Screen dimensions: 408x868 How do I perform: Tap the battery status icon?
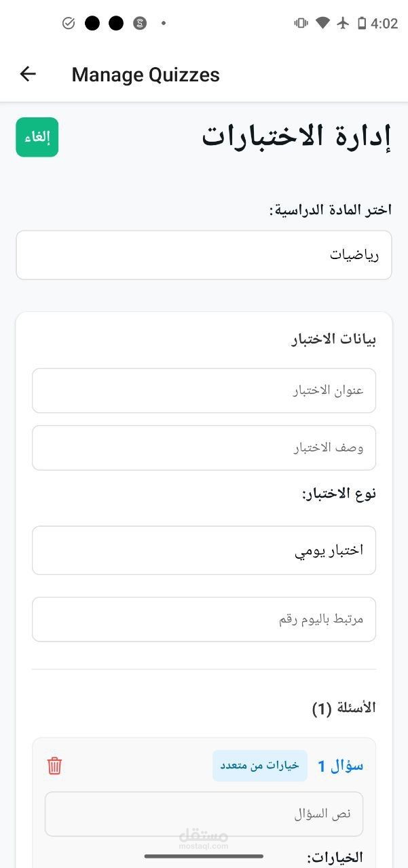(362, 24)
